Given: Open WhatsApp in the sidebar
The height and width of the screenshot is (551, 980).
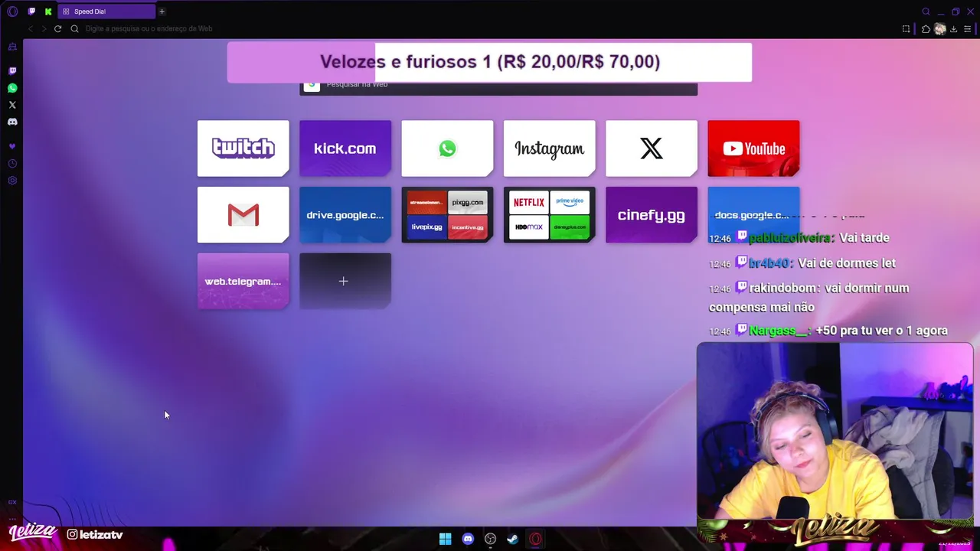Looking at the screenshot, I should [x=12, y=88].
